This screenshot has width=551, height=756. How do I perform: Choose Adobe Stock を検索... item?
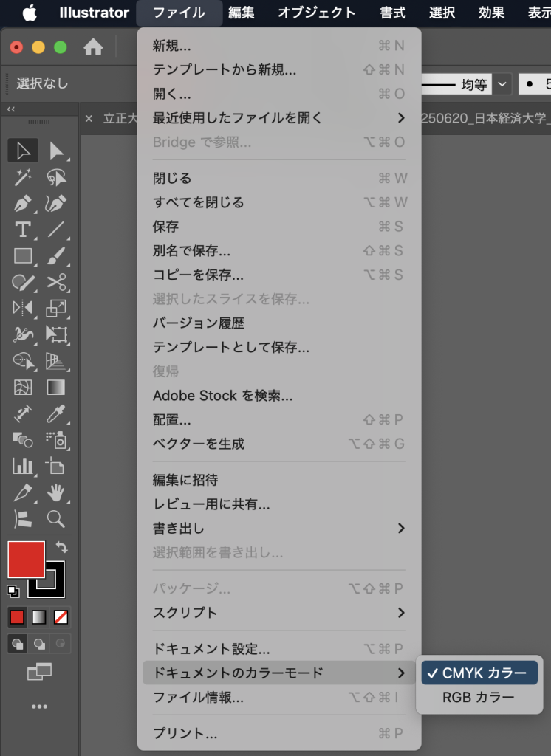click(279, 396)
